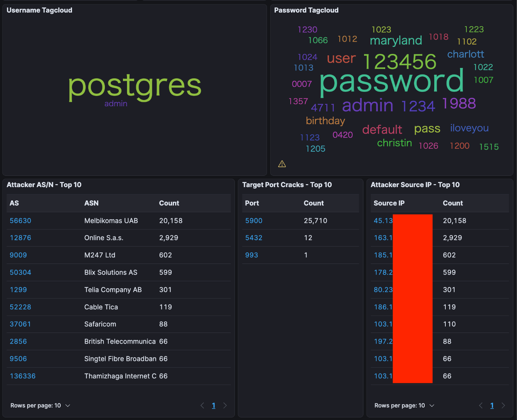Click the Online S.a.s. ASN cell

pyautogui.click(x=104, y=238)
